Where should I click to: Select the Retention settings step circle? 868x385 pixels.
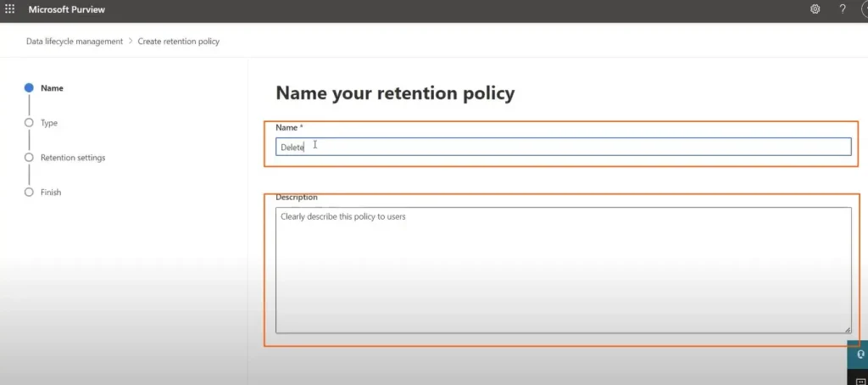(x=29, y=158)
